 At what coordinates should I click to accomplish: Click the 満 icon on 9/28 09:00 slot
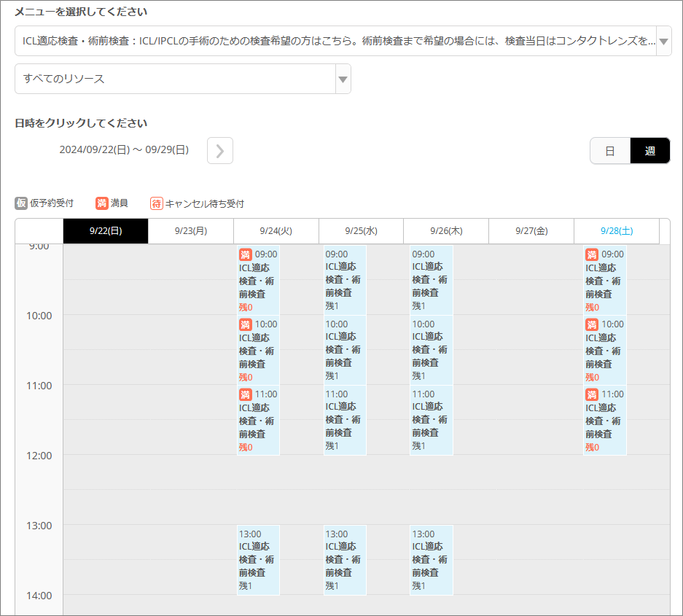591,254
